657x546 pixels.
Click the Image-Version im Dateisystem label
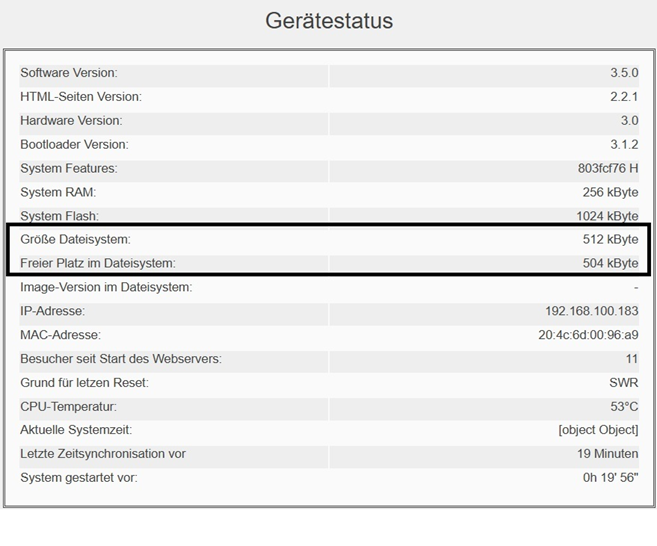[106, 287]
